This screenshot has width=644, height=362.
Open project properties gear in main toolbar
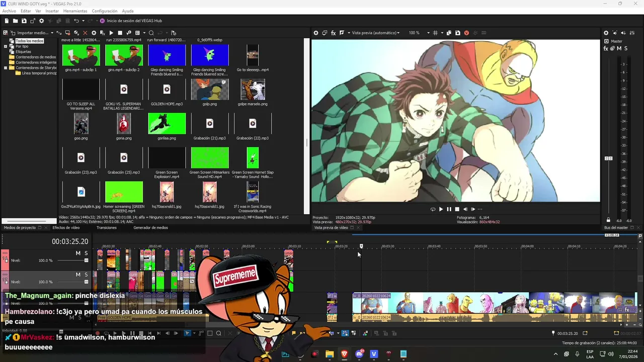(42, 21)
